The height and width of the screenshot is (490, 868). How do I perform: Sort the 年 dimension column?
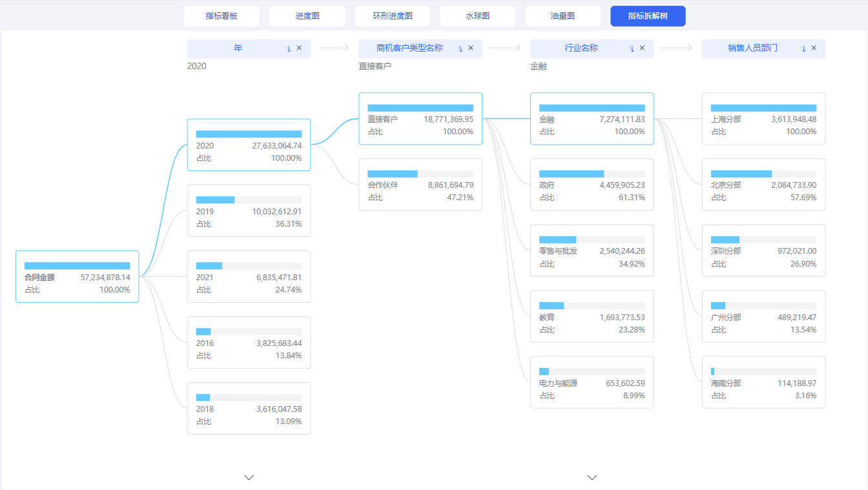click(x=289, y=48)
